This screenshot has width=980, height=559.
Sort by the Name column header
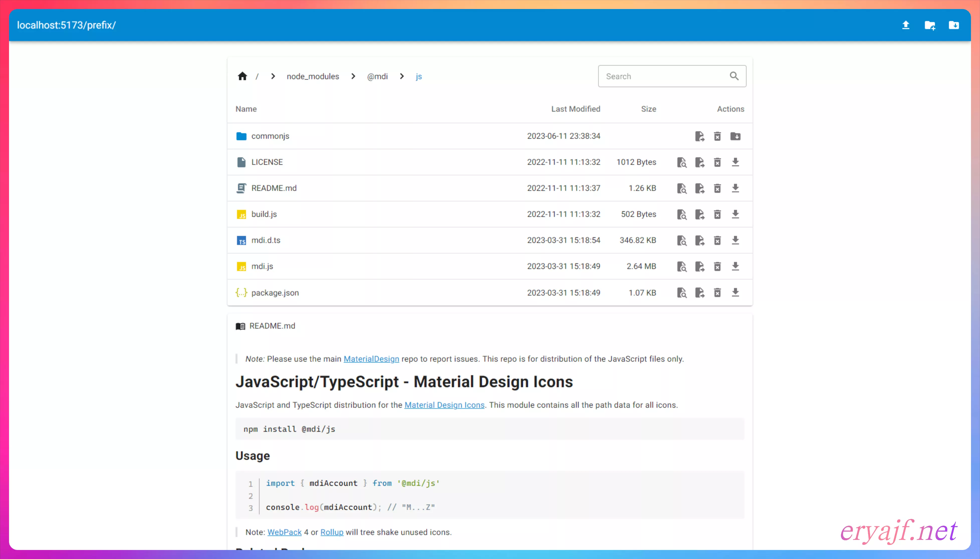[246, 109]
